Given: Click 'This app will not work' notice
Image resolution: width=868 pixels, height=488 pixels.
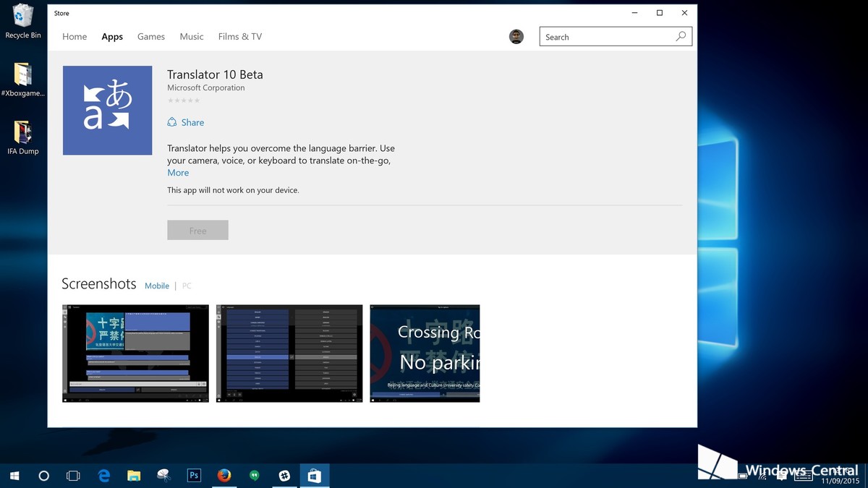Looking at the screenshot, I should (x=233, y=190).
